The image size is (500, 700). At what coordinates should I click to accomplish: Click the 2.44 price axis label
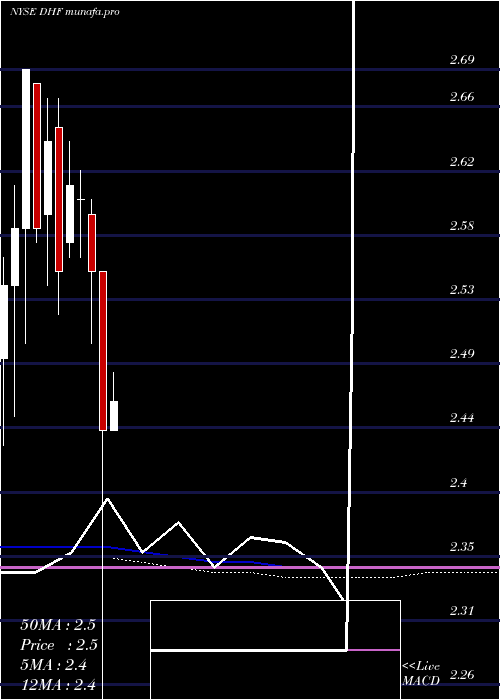tap(462, 418)
